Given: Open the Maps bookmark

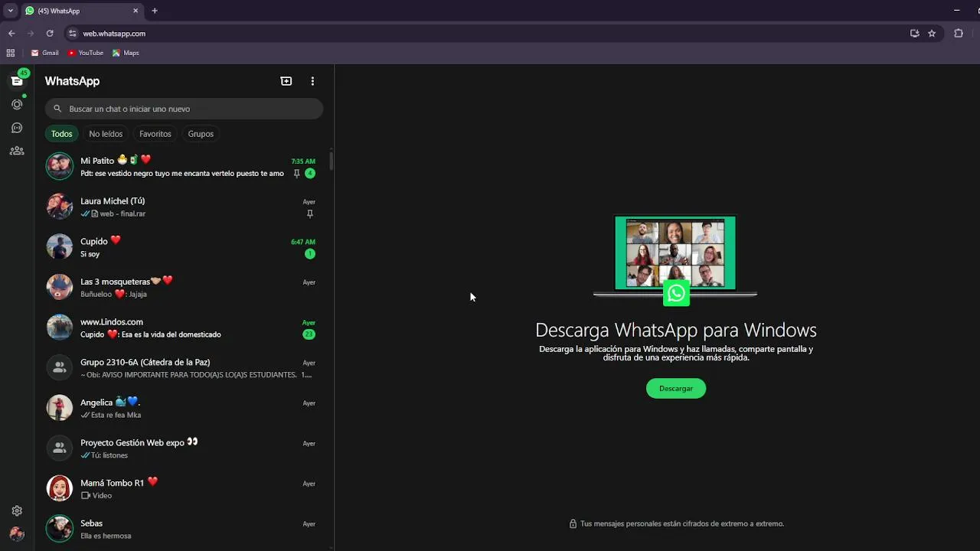Looking at the screenshot, I should (126, 53).
